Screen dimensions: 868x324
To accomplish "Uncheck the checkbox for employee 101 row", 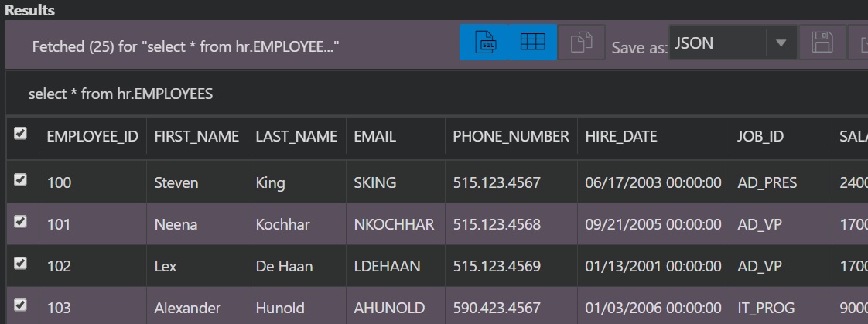I will 20,222.
